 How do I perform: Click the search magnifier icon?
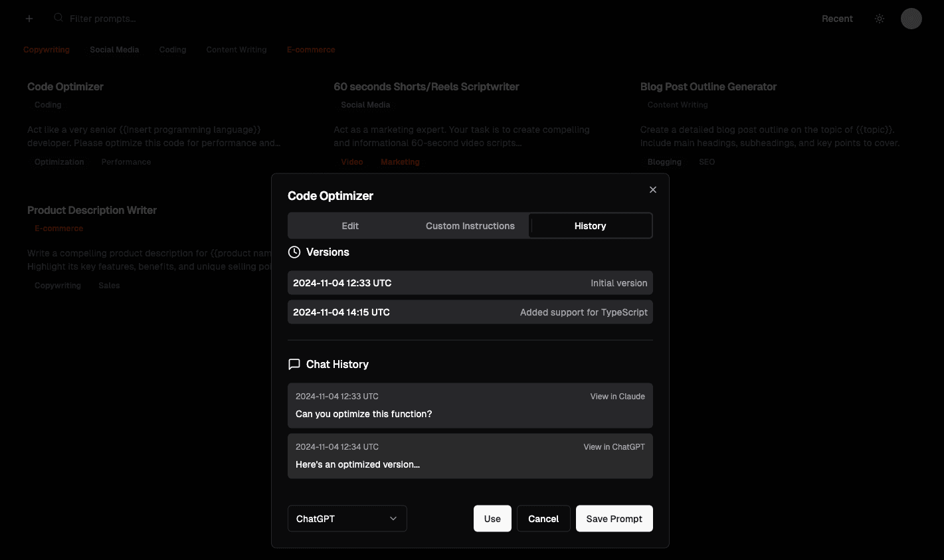point(58,18)
